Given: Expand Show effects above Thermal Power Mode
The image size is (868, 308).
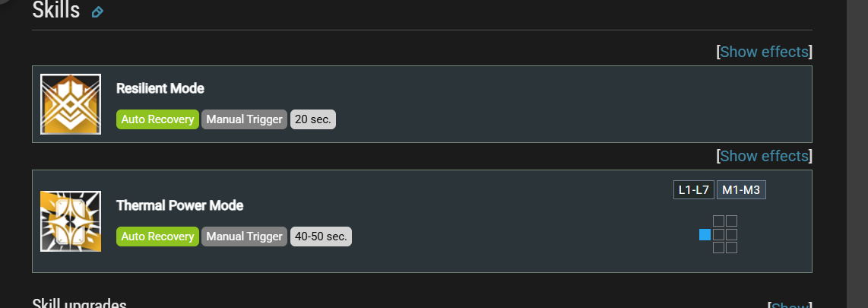Looking at the screenshot, I should click(x=764, y=156).
